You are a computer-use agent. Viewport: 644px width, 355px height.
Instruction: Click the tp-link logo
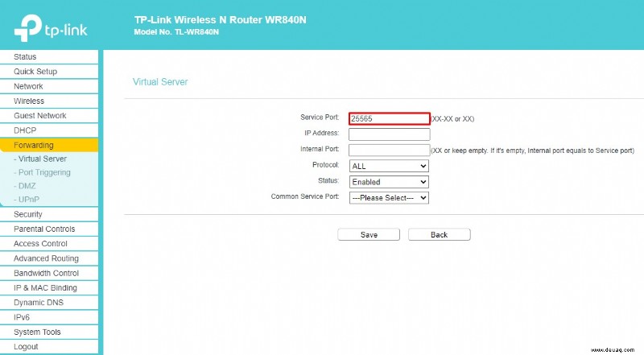click(51, 28)
